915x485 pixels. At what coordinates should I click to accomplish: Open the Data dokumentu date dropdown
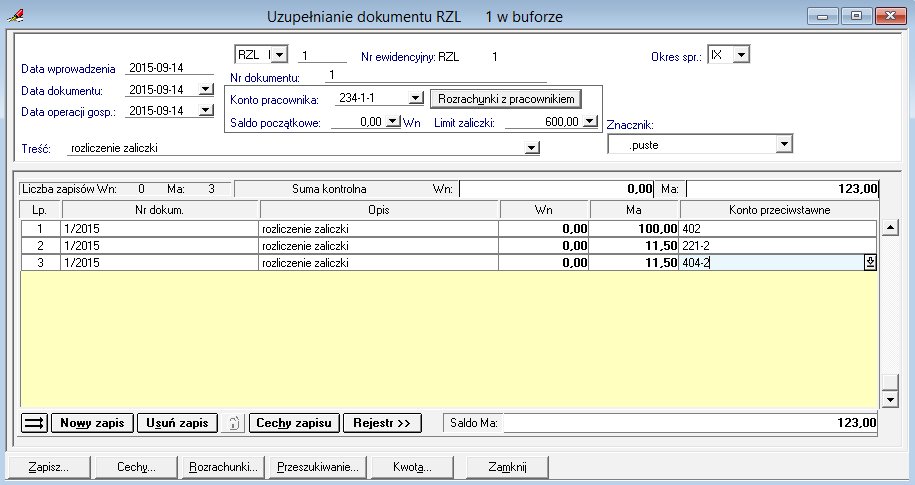tap(206, 90)
